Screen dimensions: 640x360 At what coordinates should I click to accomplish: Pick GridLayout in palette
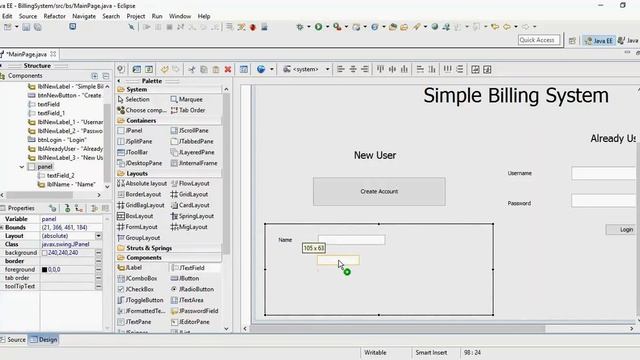coord(189,194)
